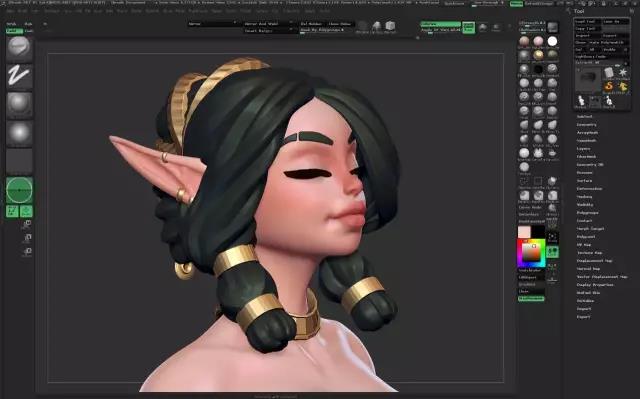Click the Mask By Polygroups slider

pyautogui.click(x=326, y=31)
